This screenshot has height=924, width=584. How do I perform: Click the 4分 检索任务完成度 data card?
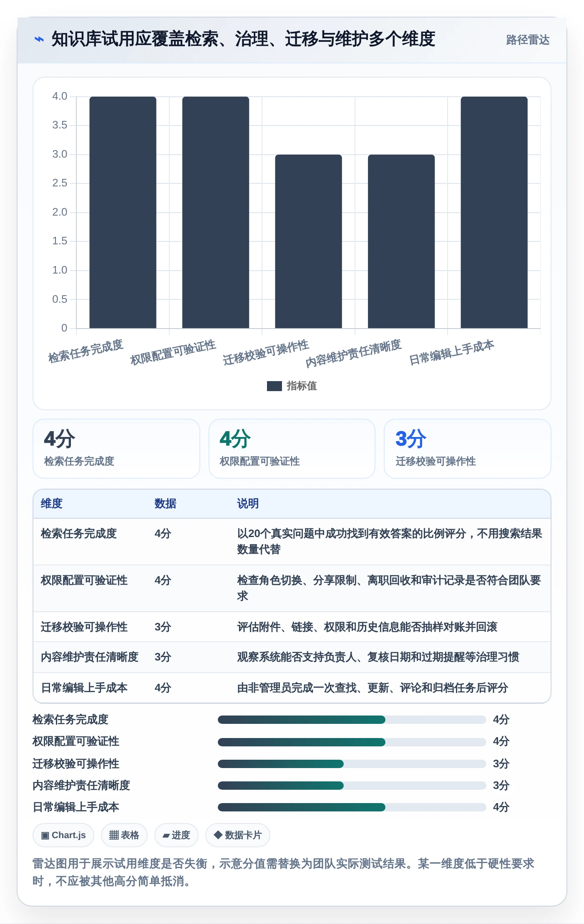pos(116,449)
